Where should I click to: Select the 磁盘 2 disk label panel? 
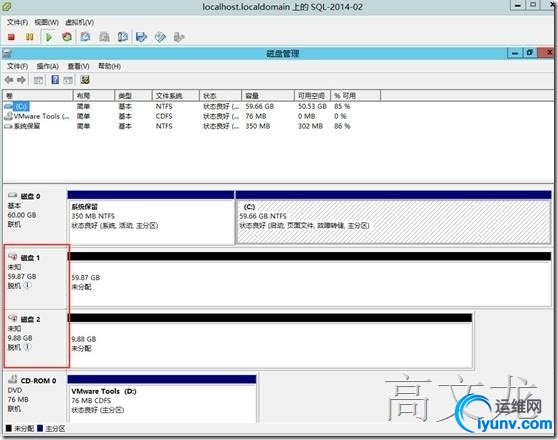click(35, 338)
